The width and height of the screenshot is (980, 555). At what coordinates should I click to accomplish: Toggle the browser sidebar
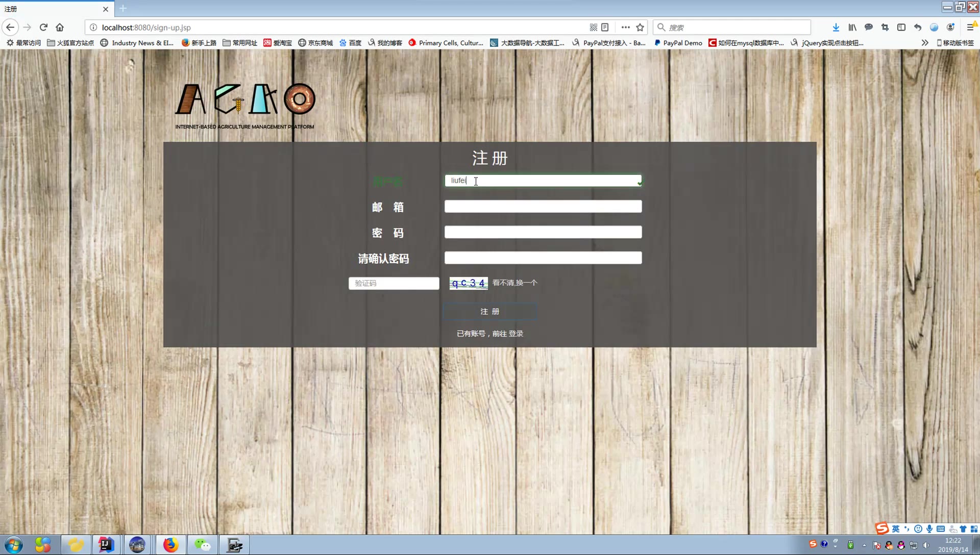tap(901, 28)
